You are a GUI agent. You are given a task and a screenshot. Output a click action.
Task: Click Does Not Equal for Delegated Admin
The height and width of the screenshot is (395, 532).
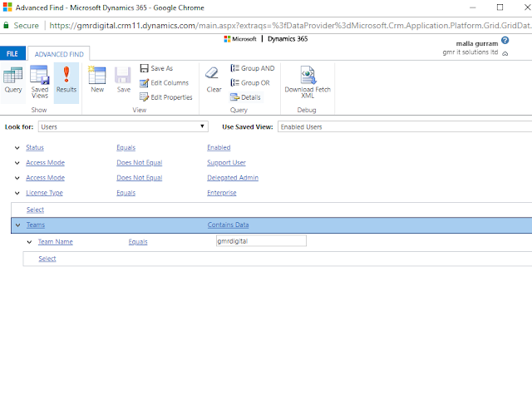coord(140,177)
